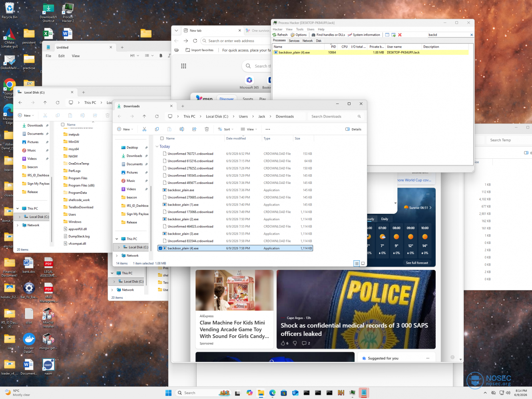Select the Recycle Bin desktop icon
The width and height of the screenshot is (532, 399).
[x=10, y=10]
